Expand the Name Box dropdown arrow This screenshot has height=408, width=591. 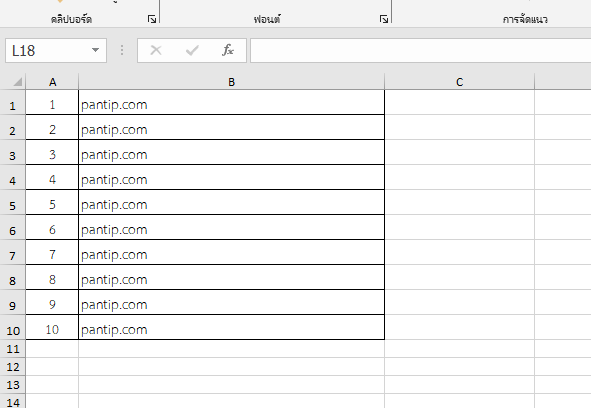tap(95, 50)
